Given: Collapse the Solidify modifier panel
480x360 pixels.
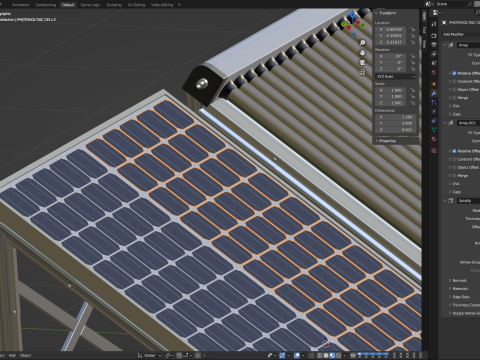Looking at the screenshot, I should coord(445,201).
